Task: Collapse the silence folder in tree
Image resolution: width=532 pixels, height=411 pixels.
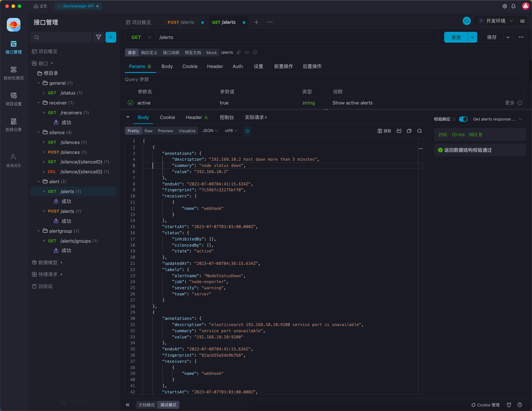Action: click(x=39, y=133)
